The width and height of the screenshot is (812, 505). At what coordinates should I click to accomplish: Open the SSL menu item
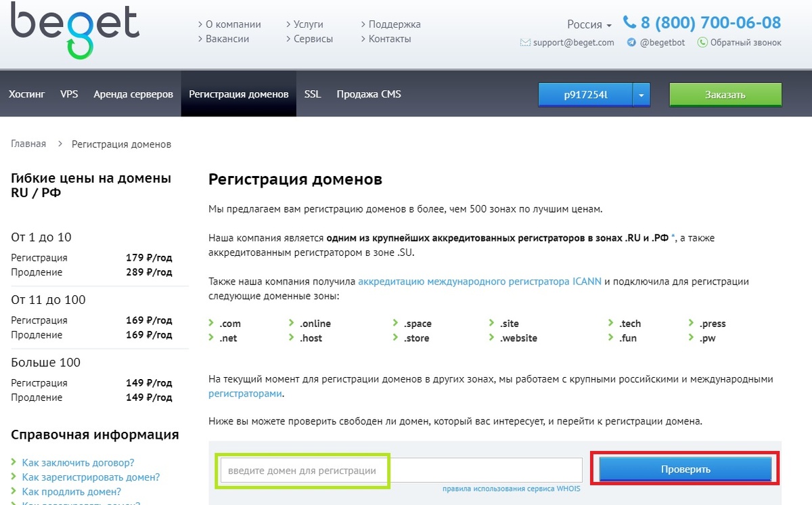(313, 94)
